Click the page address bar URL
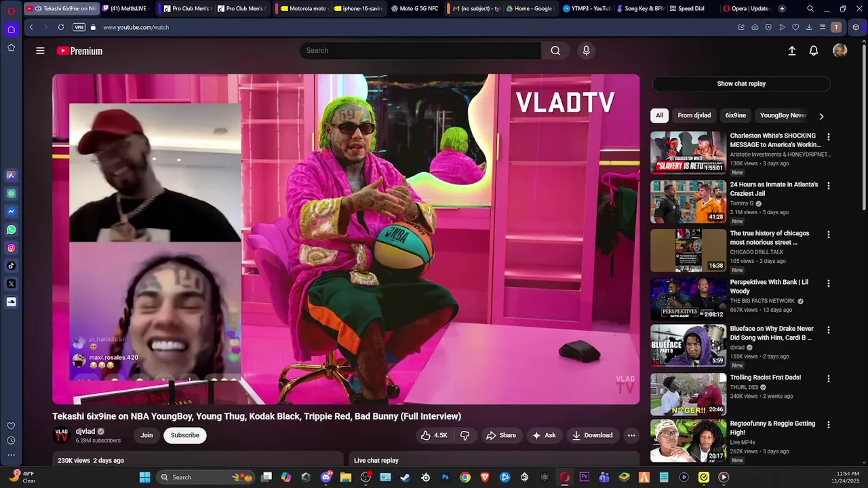The image size is (868, 488). point(136,27)
